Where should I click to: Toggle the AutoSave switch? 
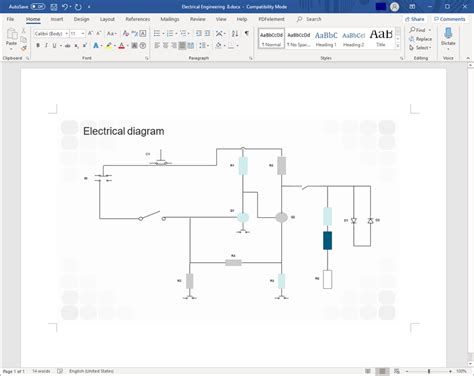[38, 7]
